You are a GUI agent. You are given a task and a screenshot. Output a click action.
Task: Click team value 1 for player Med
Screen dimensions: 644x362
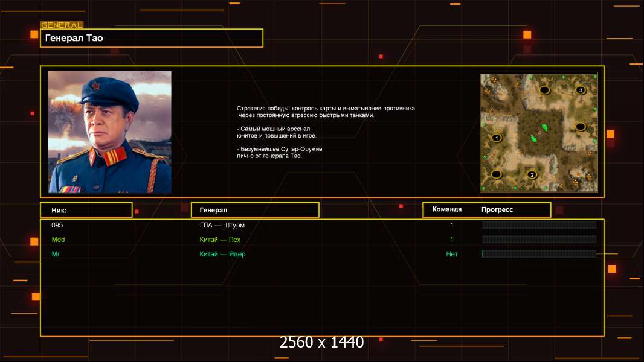pos(452,240)
